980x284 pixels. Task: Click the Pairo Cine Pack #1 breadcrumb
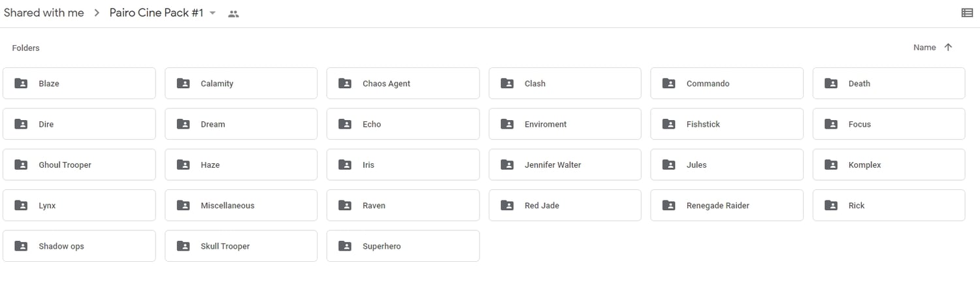point(156,13)
